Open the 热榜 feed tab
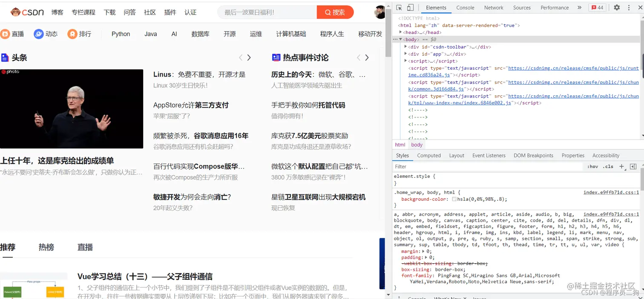Screen dimensions: 644x299 point(46,247)
